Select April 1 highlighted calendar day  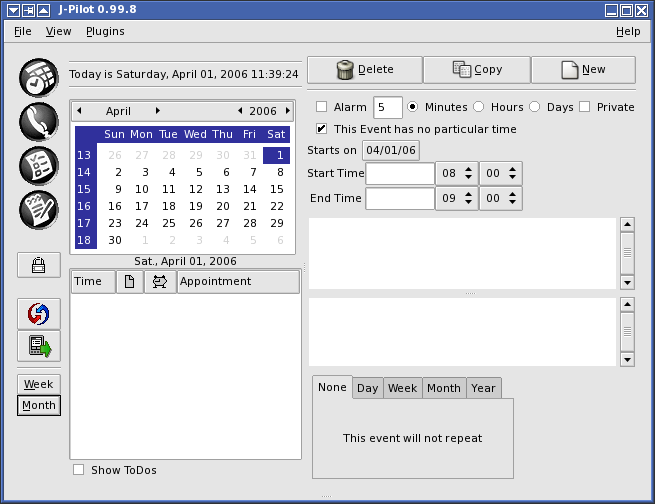[277, 155]
